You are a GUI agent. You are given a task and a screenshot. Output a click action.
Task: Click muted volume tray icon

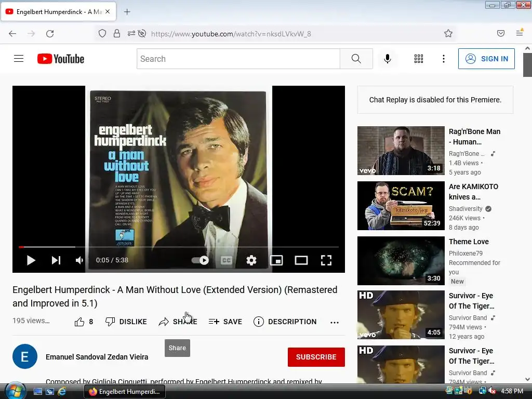pyautogui.click(x=493, y=391)
